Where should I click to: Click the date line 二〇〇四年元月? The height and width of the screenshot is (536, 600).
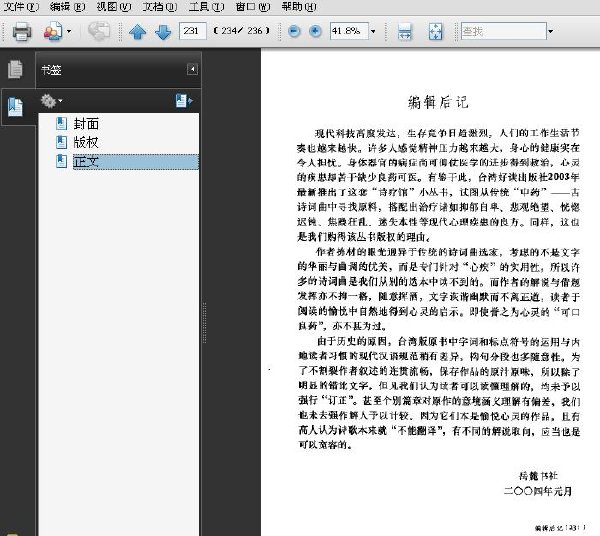pos(538,491)
